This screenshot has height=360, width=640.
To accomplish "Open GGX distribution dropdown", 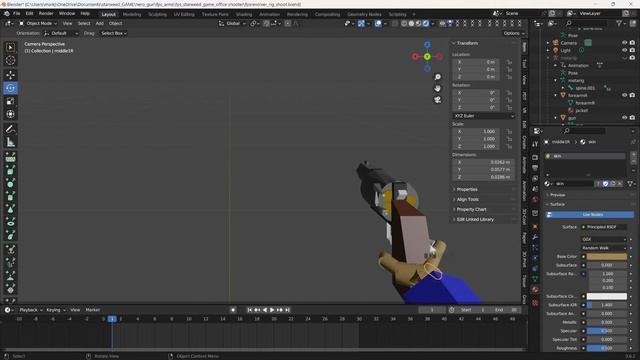I will (x=604, y=240).
